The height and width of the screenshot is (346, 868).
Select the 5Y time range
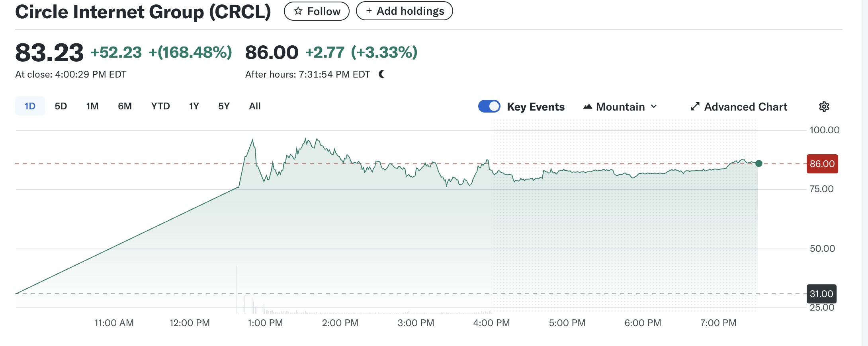click(x=224, y=106)
